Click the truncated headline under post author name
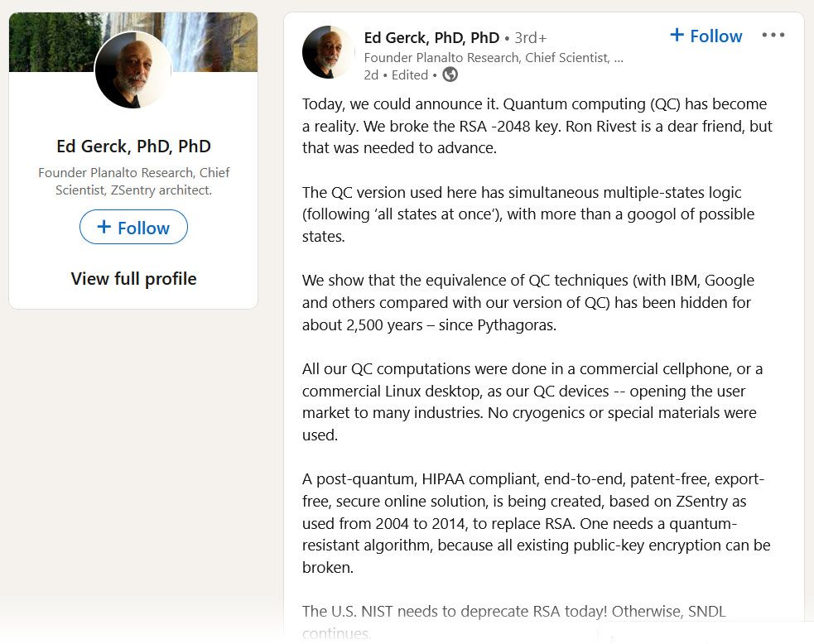 (x=494, y=57)
